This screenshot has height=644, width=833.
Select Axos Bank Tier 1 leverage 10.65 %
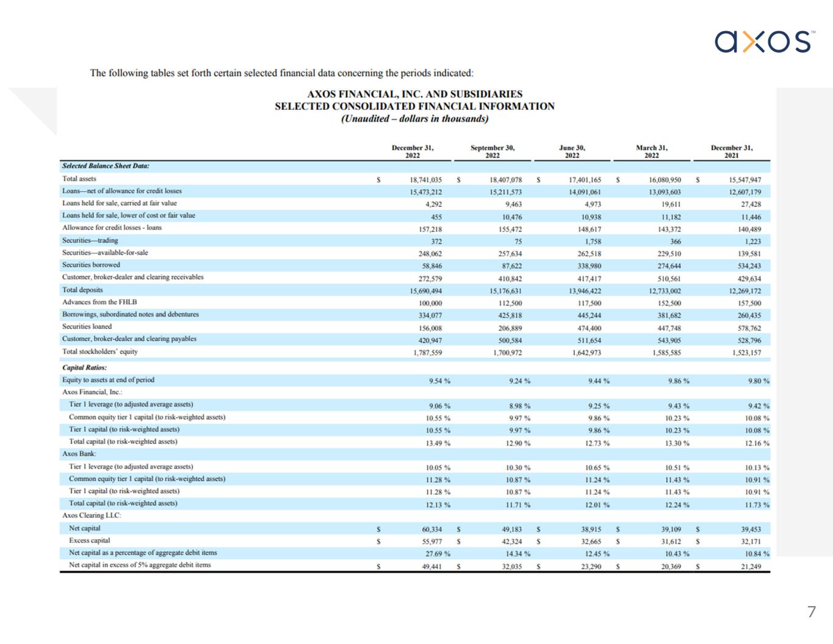coord(597,468)
